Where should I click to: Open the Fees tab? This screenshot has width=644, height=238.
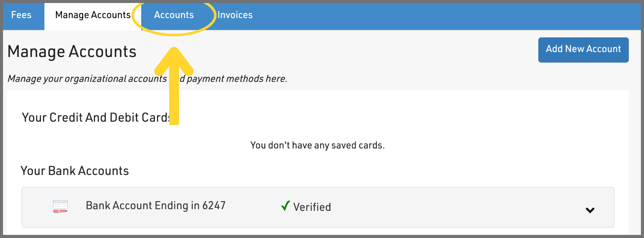[x=21, y=15]
